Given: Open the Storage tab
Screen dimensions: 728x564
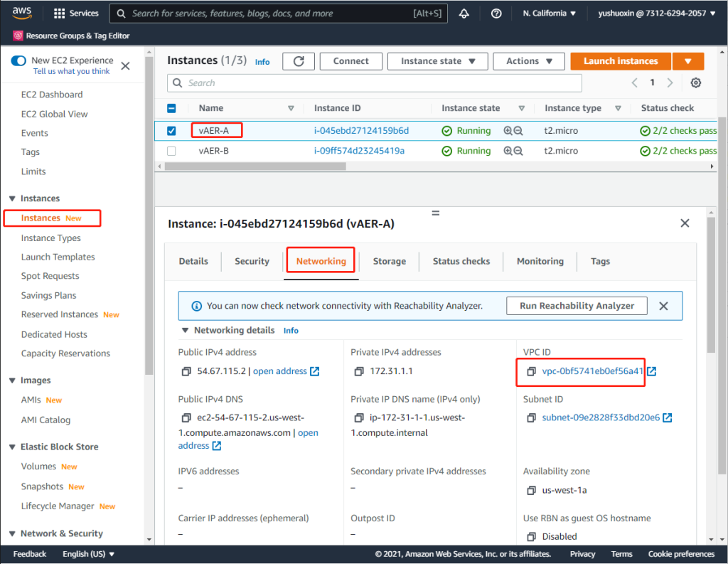Looking at the screenshot, I should coord(389,261).
